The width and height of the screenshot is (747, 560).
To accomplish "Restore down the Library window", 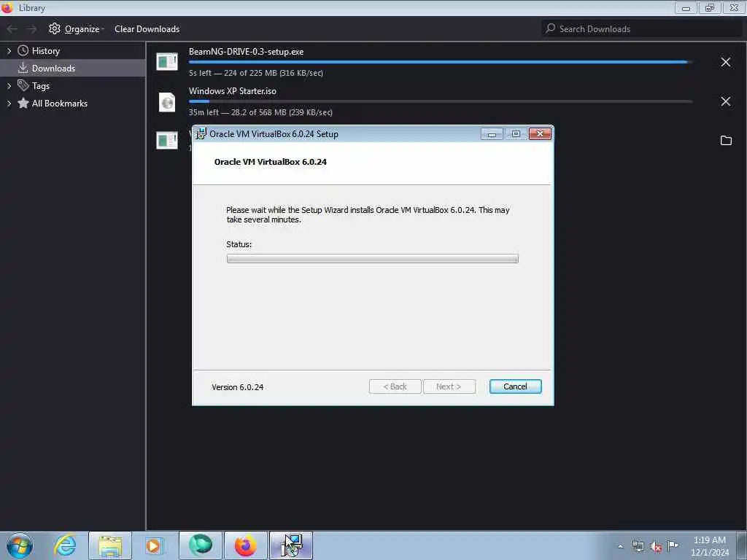I will 710,8.
